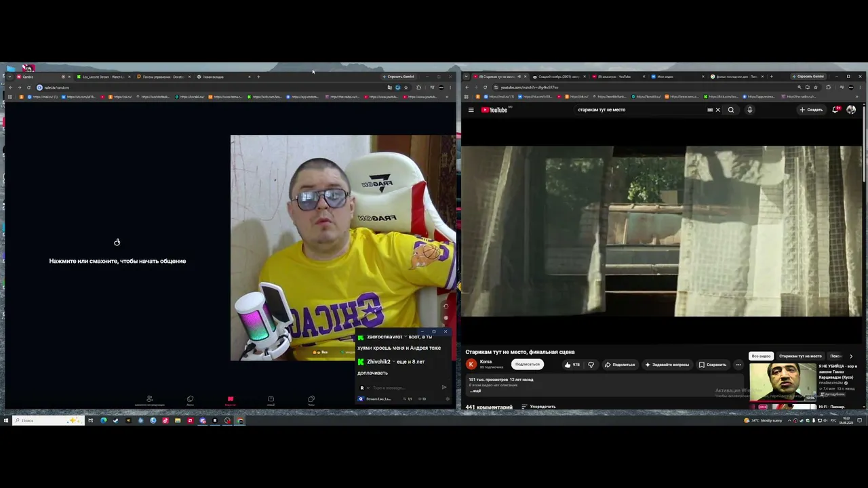The height and width of the screenshot is (488, 868).
Task: Open the Упорядочить comments sort dropdown
Action: (539, 407)
